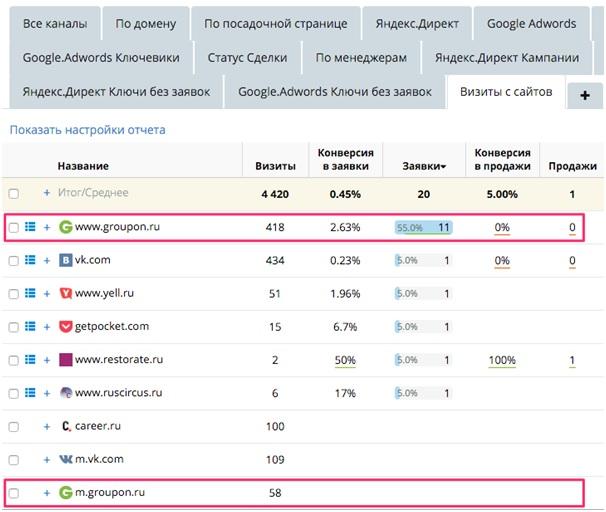Select the m.vk.com row checkbox
The height and width of the screenshot is (512, 606).
pyautogui.click(x=14, y=460)
